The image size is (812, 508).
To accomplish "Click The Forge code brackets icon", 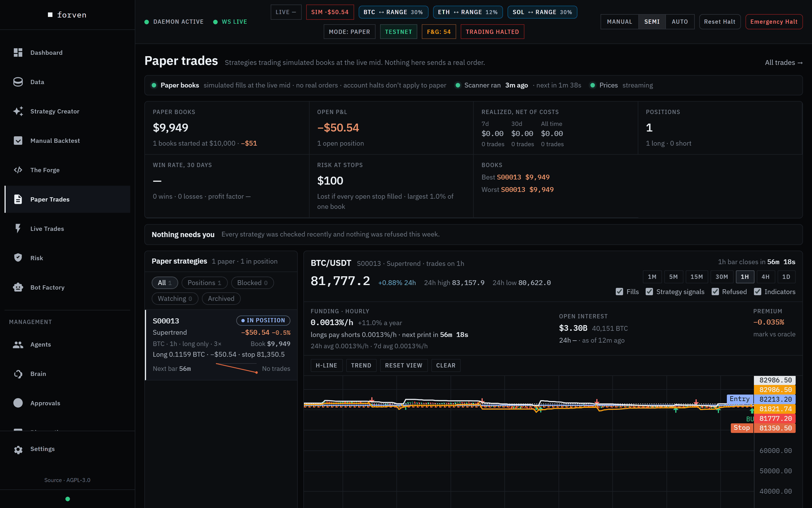I will (x=18, y=170).
